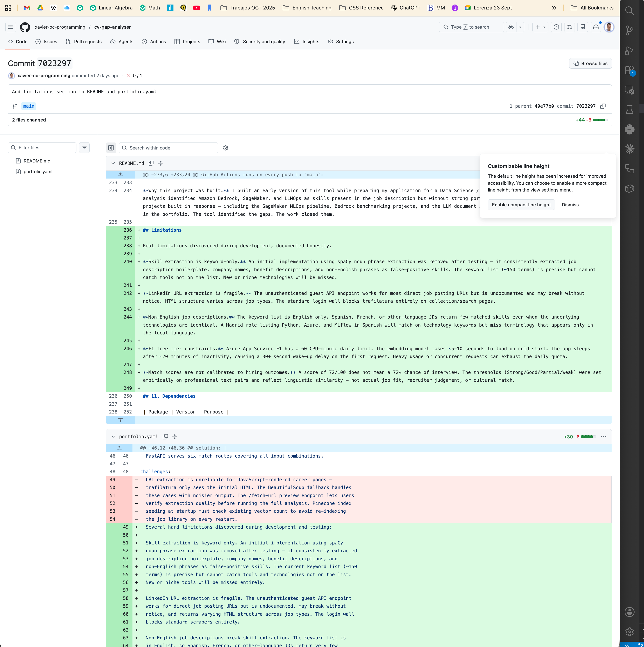The height and width of the screenshot is (647, 644).
Task: Open the All Bookmarks folder
Action: [592, 8]
